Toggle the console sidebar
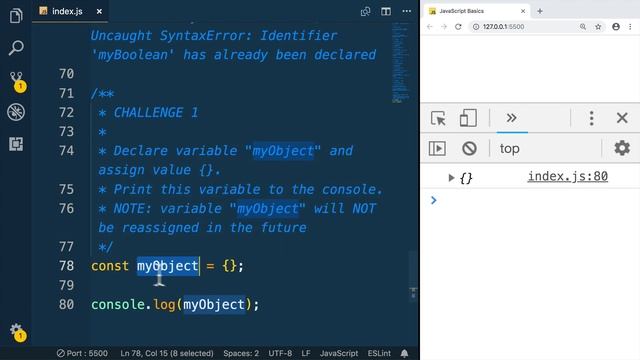Screen dimensions: 640x360 437,148
